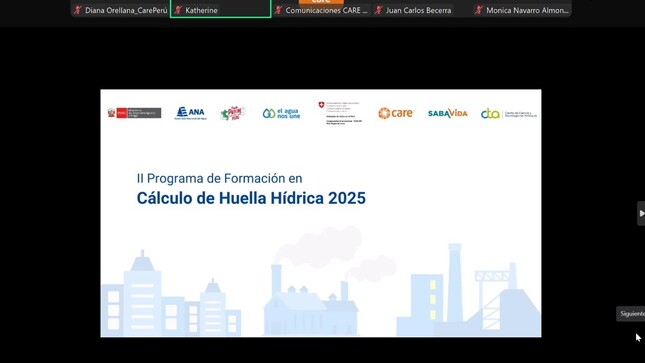Select Katherine participant tile
Image resolution: width=645 pixels, height=363 pixels.
[220, 9]
